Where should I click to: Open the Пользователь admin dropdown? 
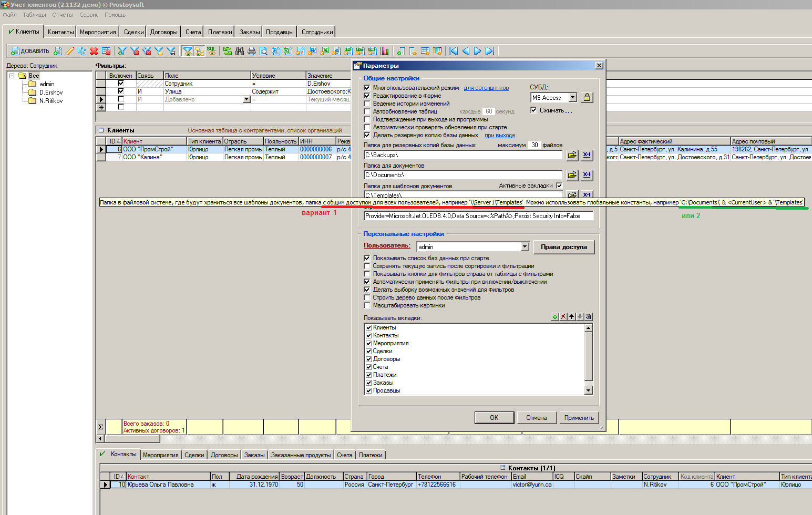(x=525, y=247)
